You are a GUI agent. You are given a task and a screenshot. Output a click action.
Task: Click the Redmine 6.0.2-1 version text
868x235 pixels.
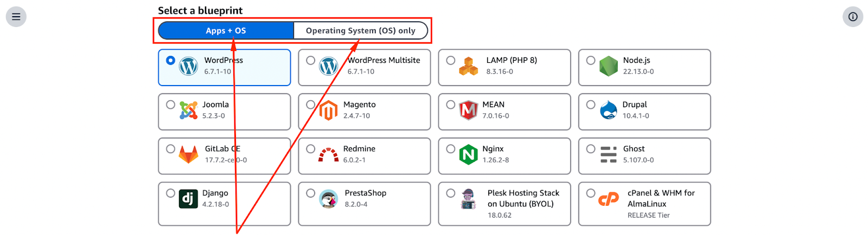(x=354, y=160)
